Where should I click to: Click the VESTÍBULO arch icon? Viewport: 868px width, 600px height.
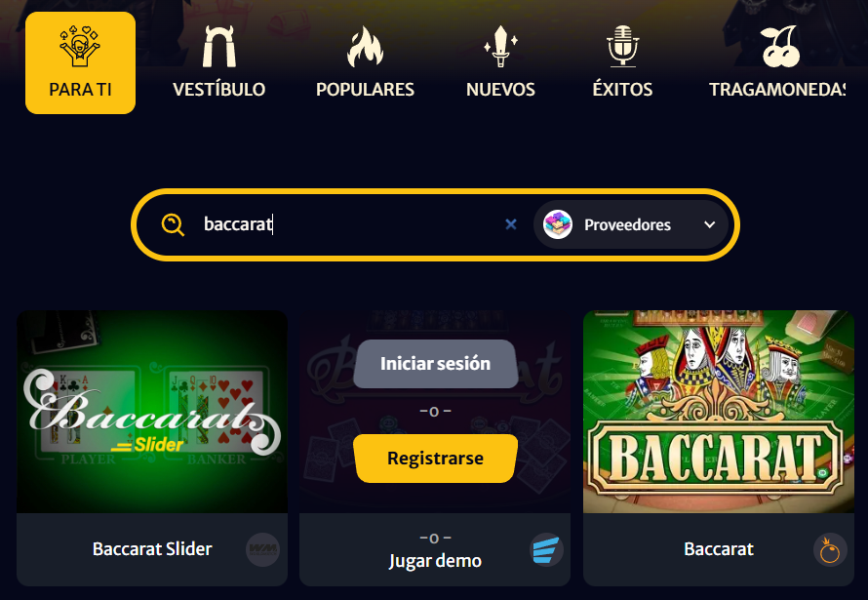(219, 47)
